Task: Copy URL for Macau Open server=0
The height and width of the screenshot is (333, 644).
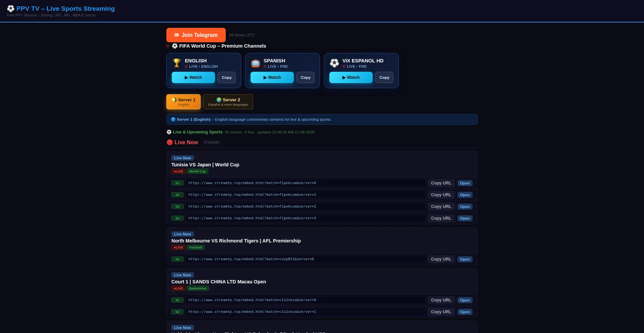Action: 441,300
